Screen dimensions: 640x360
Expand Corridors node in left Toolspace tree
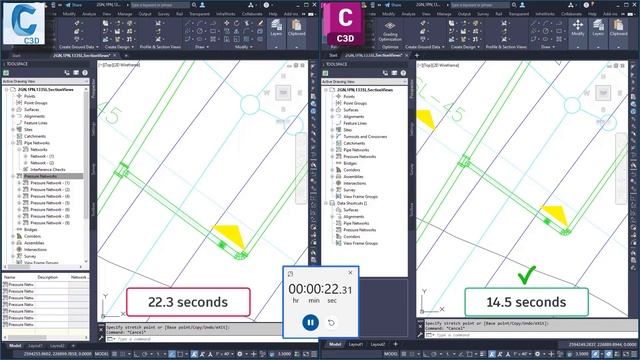[13, 236]
